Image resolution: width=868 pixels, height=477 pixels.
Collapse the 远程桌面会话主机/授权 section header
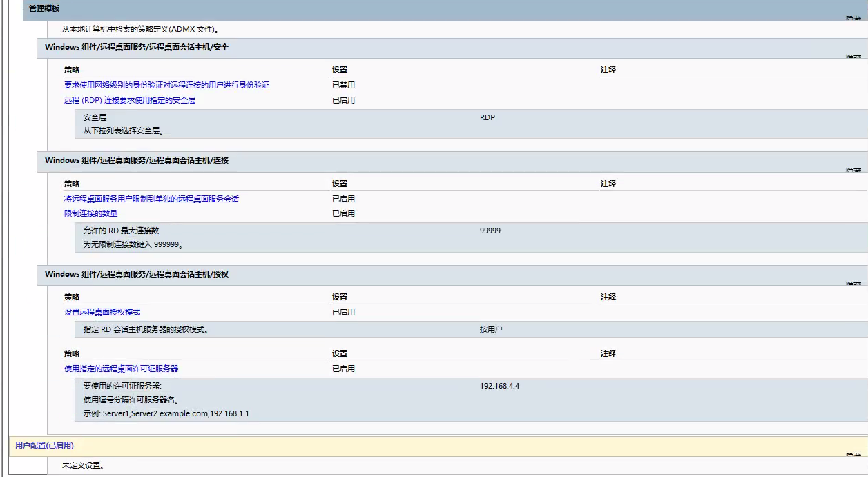click(x=136, y=274)
